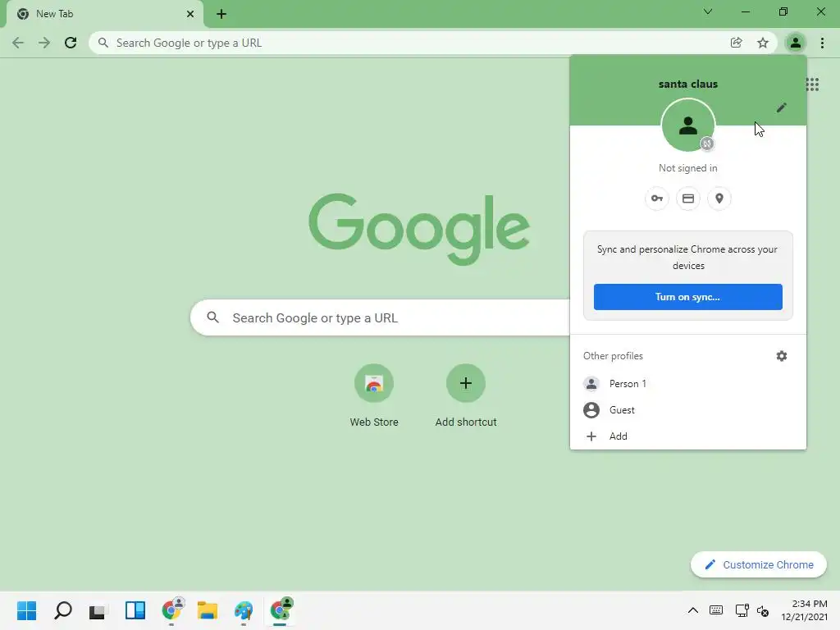This screenshot has height=630, width=840.
Task: Open the Windows Start menu
Action: 27,610
